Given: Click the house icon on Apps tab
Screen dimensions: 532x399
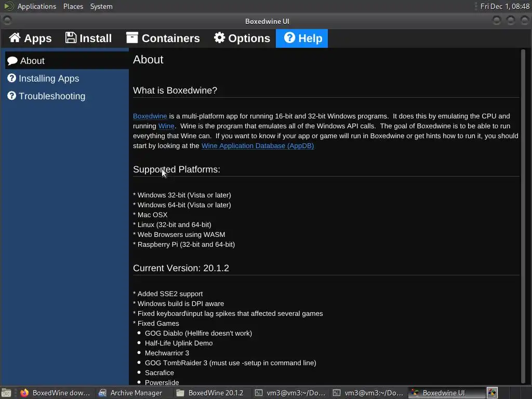Looking at the screenshot, I should [x=15, y=37].
